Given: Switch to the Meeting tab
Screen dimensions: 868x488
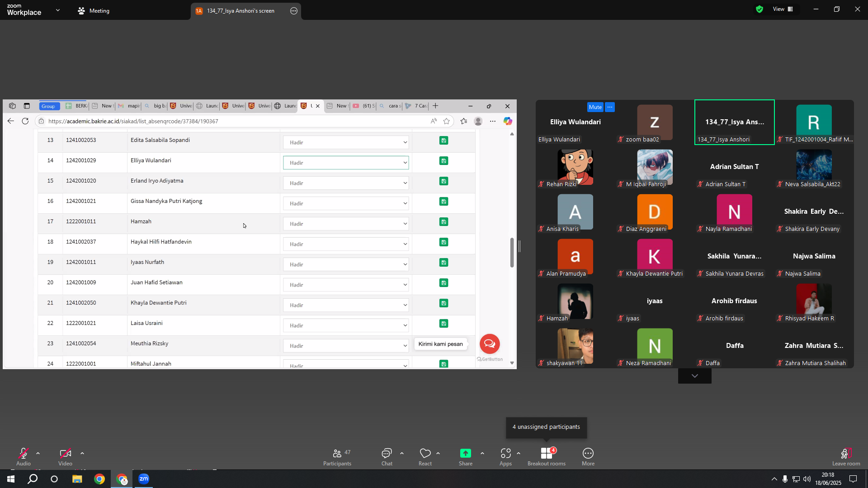Looking at the screenshot, I should pos(94,11).
